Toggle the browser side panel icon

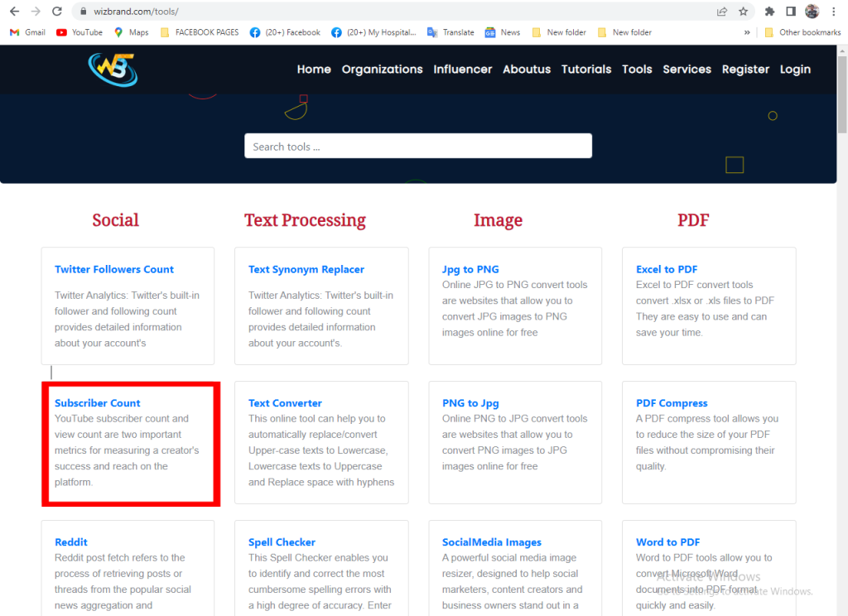pyautogui.click(x=791, y=12)
